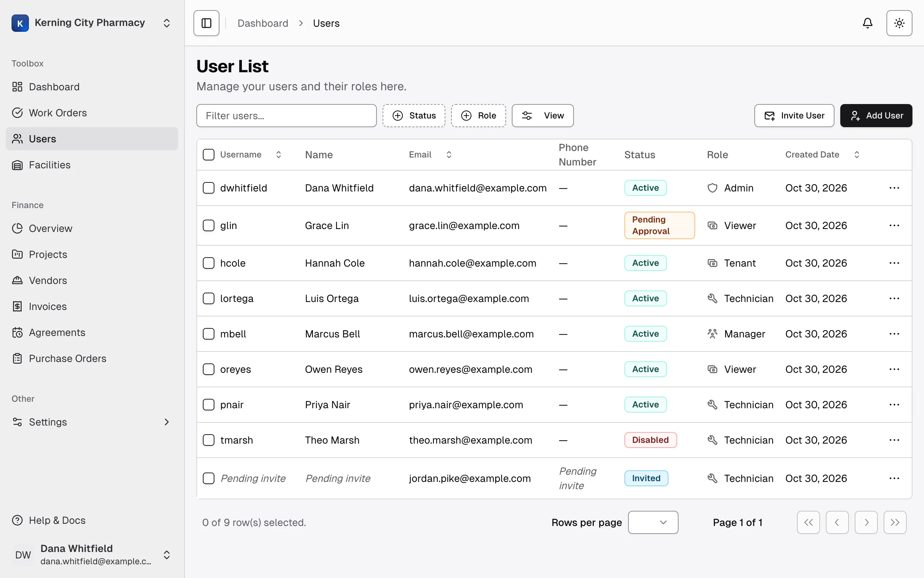Check the glin row checkbox
This screenshot has width=924, height=578.
pyautogui.click(x=209, y=225)
